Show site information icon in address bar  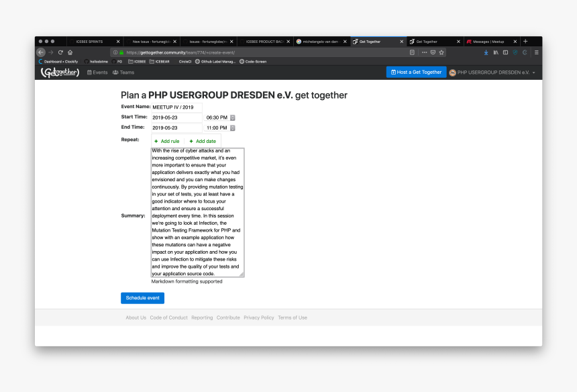(115, 52)
